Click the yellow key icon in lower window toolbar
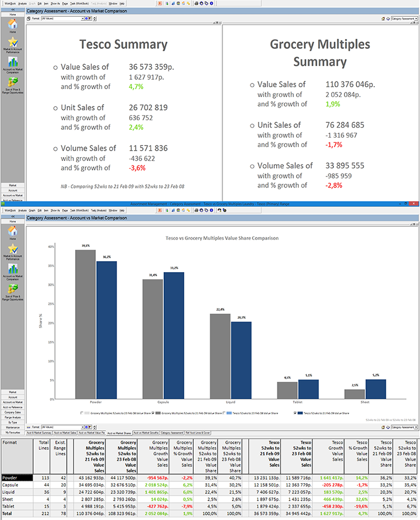This screenshot has height=520, width=420. pyautogui.click(x=188, y=210)
